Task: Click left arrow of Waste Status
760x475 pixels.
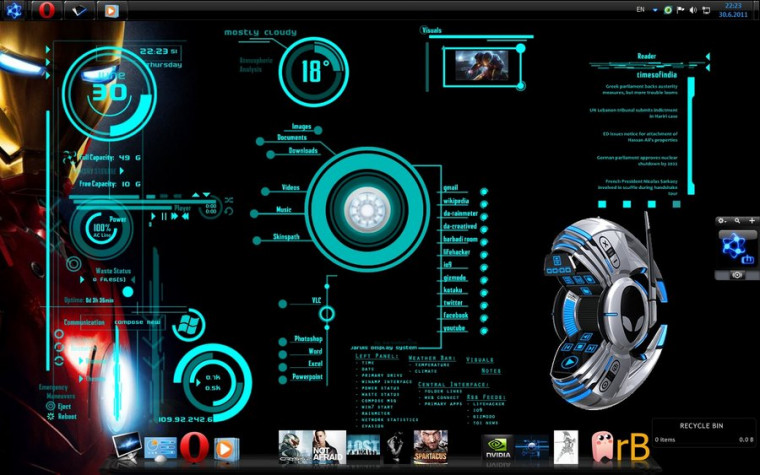Action: coord(82,280)
